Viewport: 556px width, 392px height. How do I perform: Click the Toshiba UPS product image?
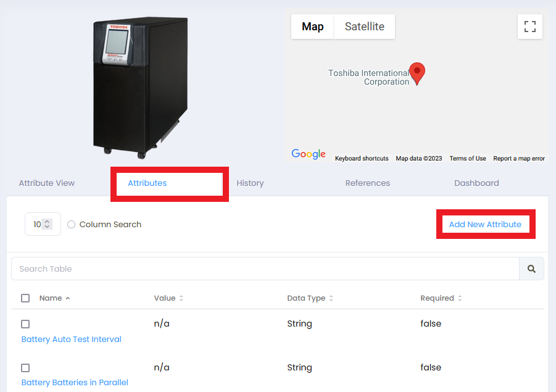(x=141, y=86)
